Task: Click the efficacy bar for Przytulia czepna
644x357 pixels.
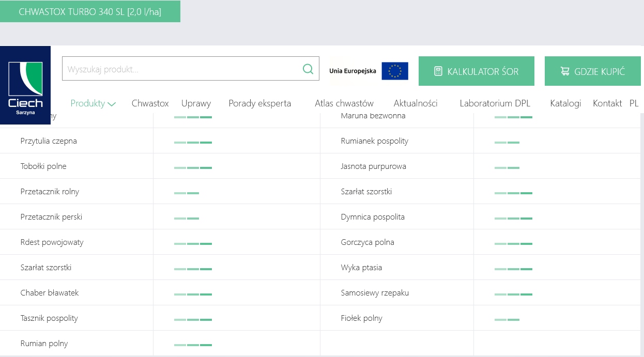Action: 193,142
